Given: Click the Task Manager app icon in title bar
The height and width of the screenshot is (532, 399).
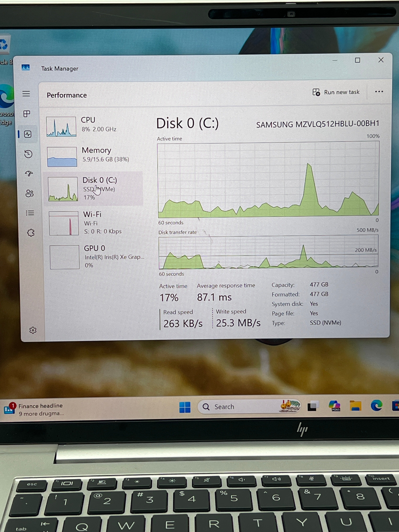Looking at the screenshot, I should coord(25,68).
